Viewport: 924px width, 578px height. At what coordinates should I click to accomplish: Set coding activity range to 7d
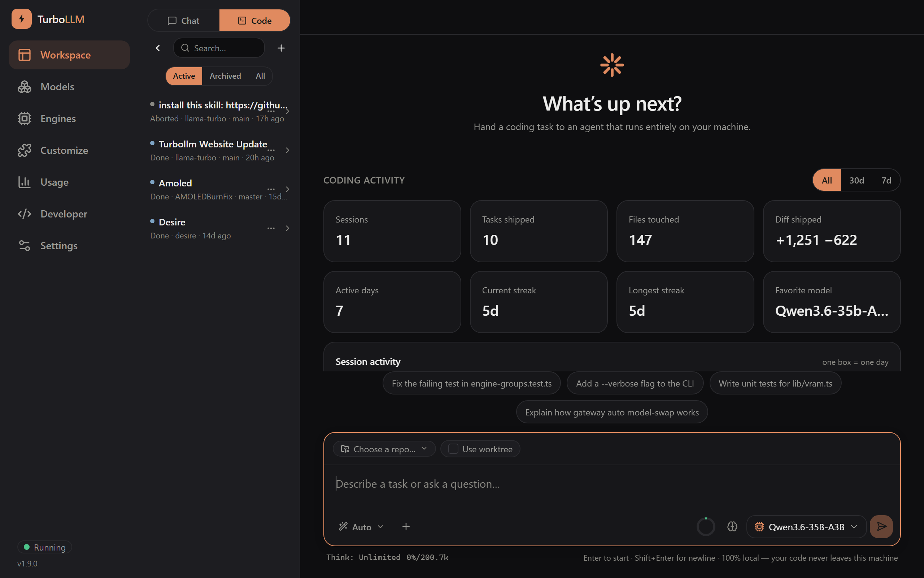[886, 180]
